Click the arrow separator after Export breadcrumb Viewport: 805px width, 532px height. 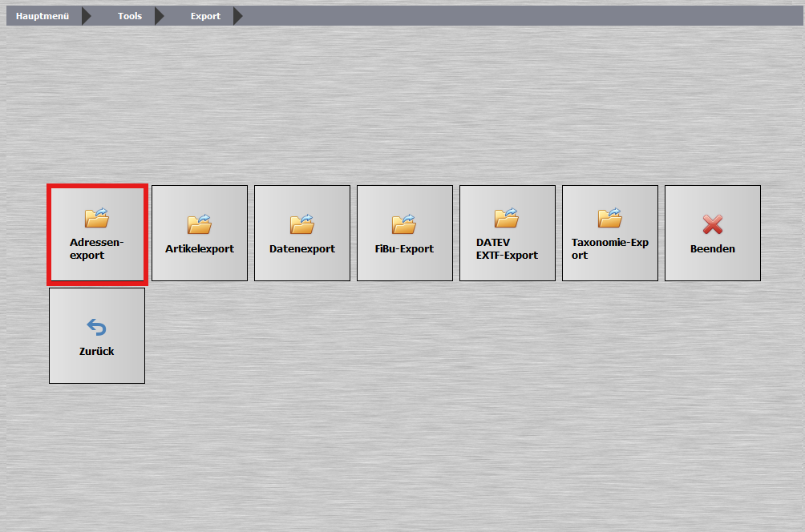point(237,16)
